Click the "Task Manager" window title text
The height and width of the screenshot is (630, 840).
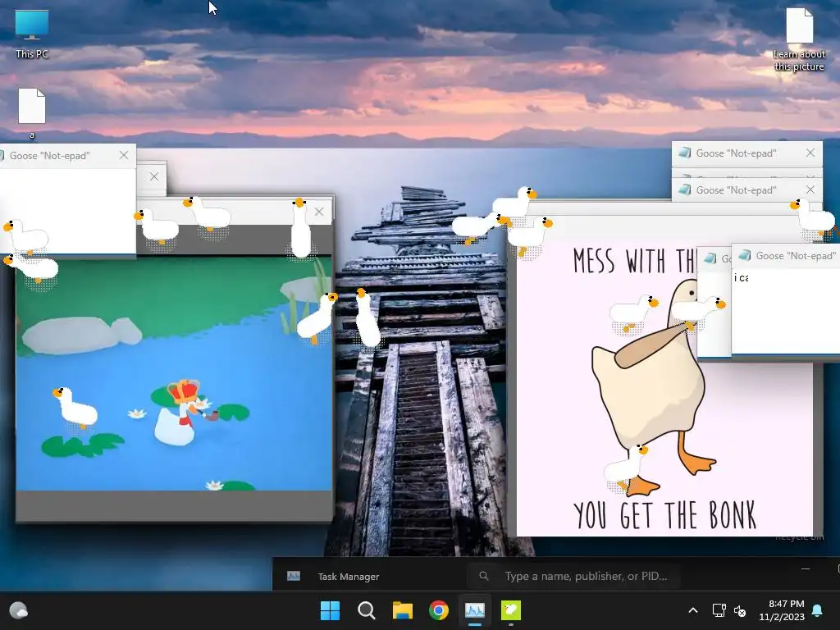click(x=348, y=577)
